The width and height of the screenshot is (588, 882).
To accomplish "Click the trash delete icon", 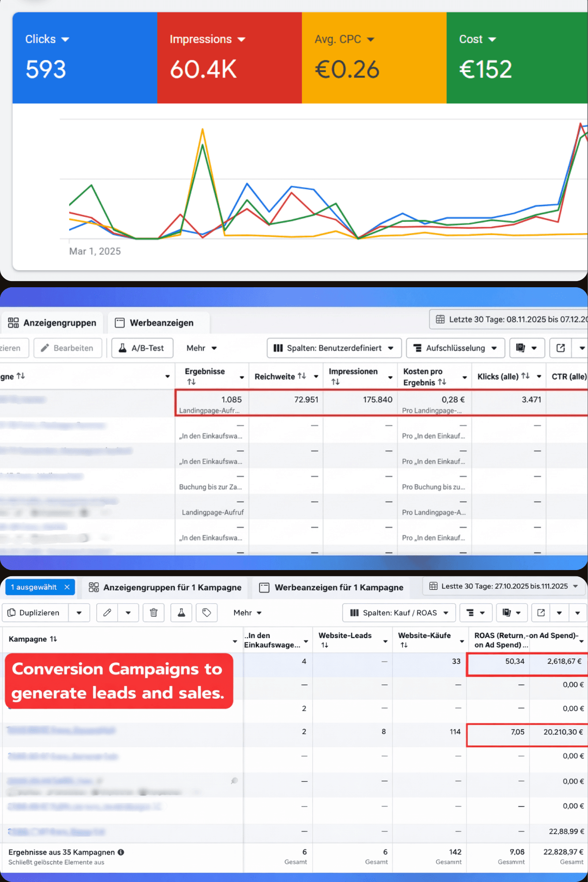I will click(x=154, y=612).
